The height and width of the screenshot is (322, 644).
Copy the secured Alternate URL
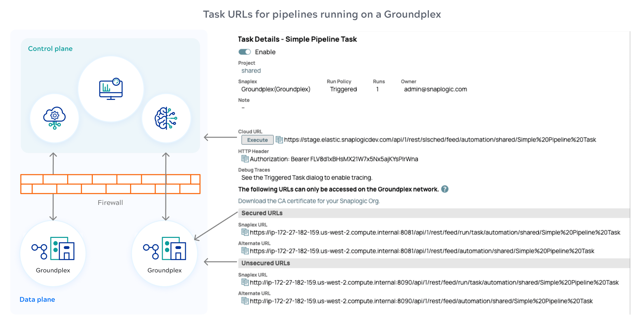[245, 251]
